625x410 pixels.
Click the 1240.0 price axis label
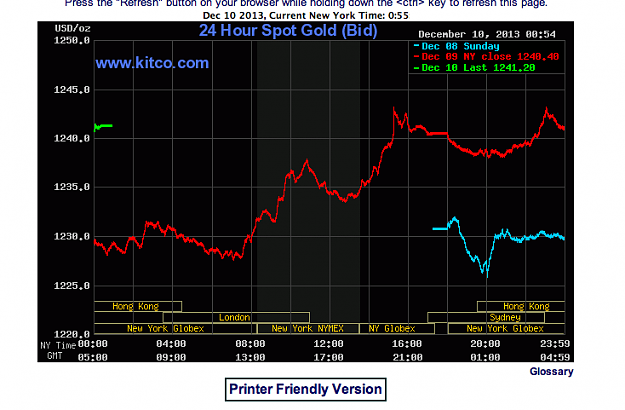coord(72,138)
